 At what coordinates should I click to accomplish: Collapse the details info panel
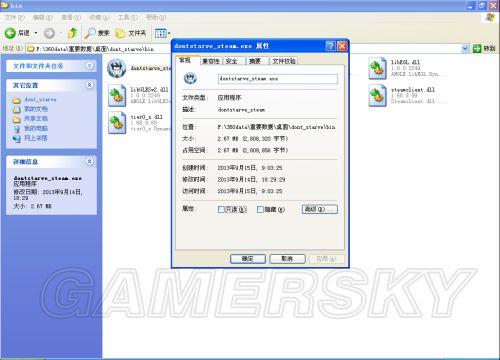point(89,161)
